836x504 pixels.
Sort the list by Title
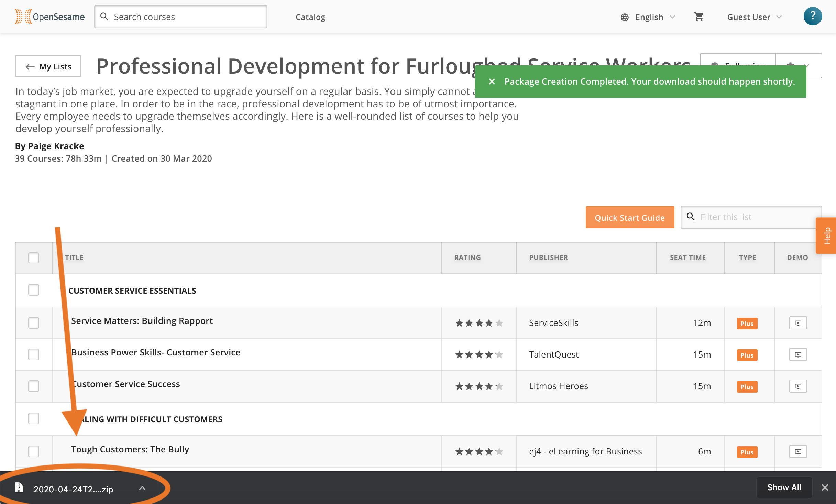(74, 258)
